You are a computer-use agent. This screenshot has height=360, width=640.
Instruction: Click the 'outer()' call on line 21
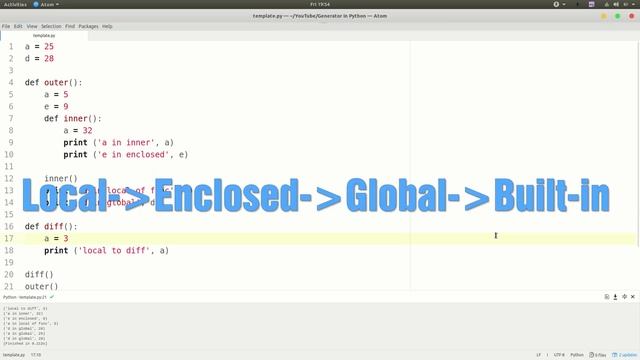point(41,286)
